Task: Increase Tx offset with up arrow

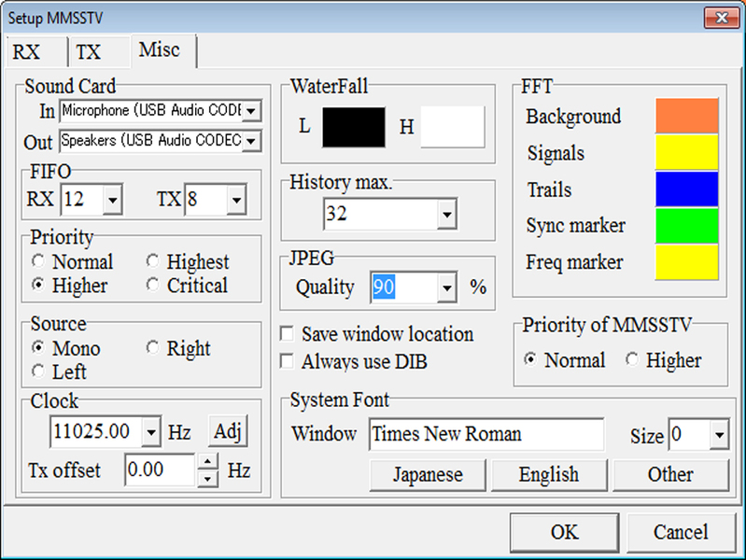Action: tap(208, 461)
